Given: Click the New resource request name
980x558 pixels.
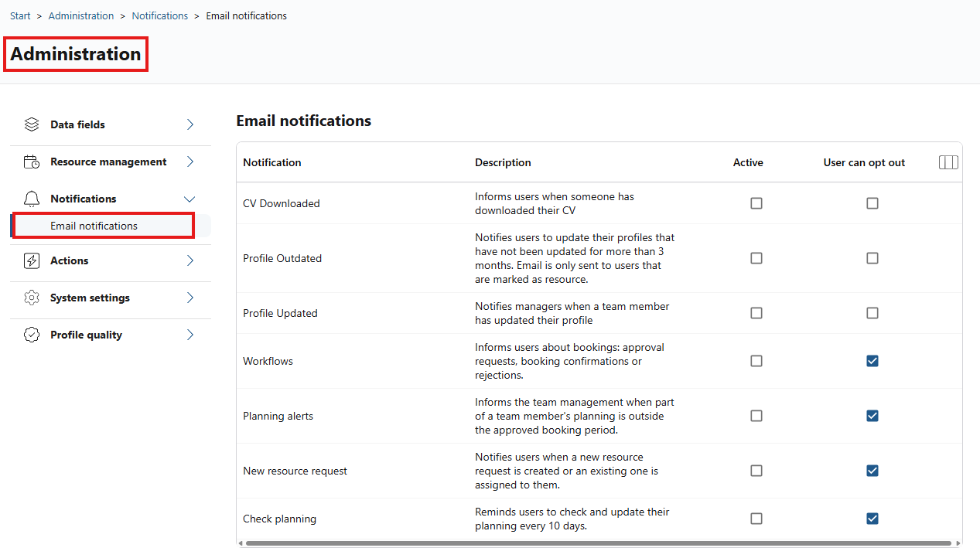Looking at the screenshot, I should [x=295, y=471].
